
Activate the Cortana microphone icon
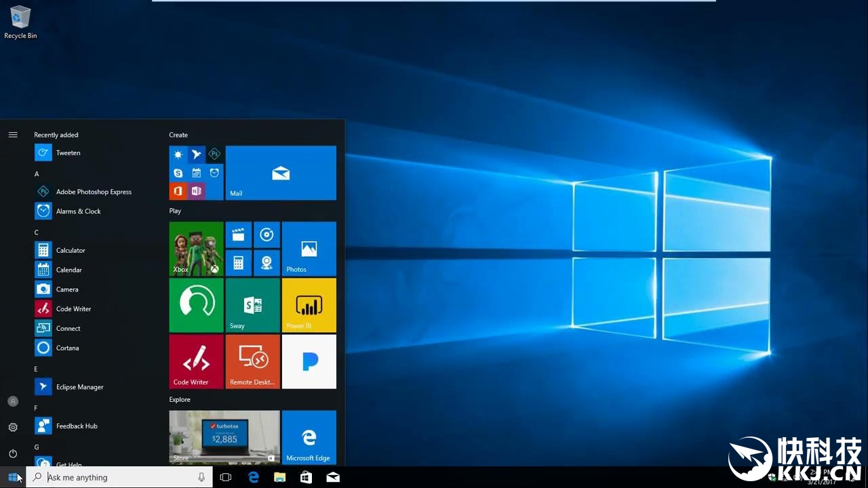click(201, 477)
